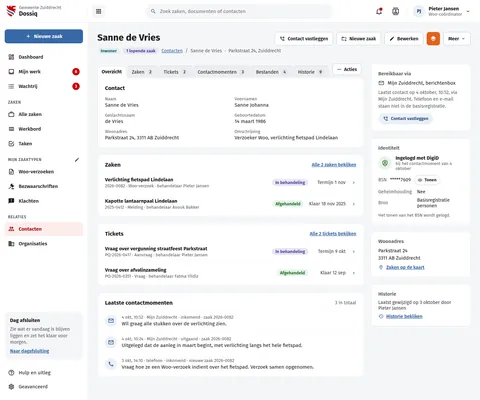The width and height of the screenshot is (480, 400).
Task: Edit Mijn zaaktypen with pencil icon
Action: pyautogui.click(x=77, y=160)
